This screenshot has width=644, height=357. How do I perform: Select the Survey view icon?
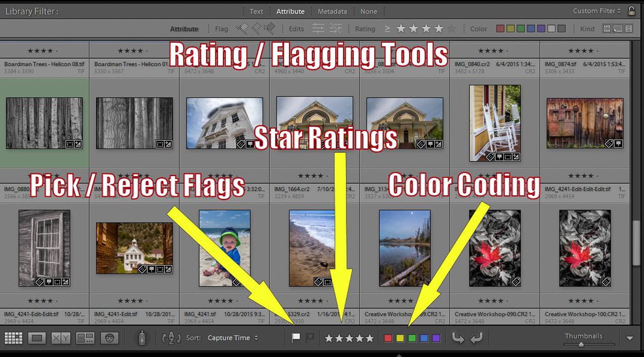click(x=85, y=338)
